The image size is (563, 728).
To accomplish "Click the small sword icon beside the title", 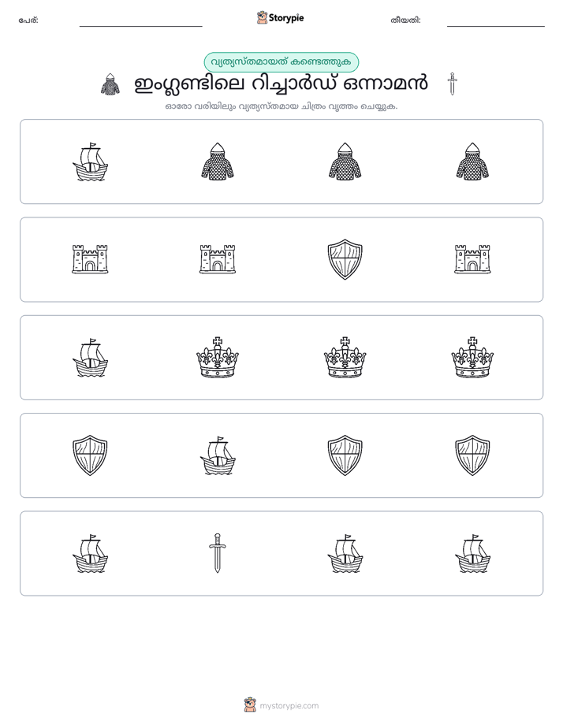I will coord(452,84).
